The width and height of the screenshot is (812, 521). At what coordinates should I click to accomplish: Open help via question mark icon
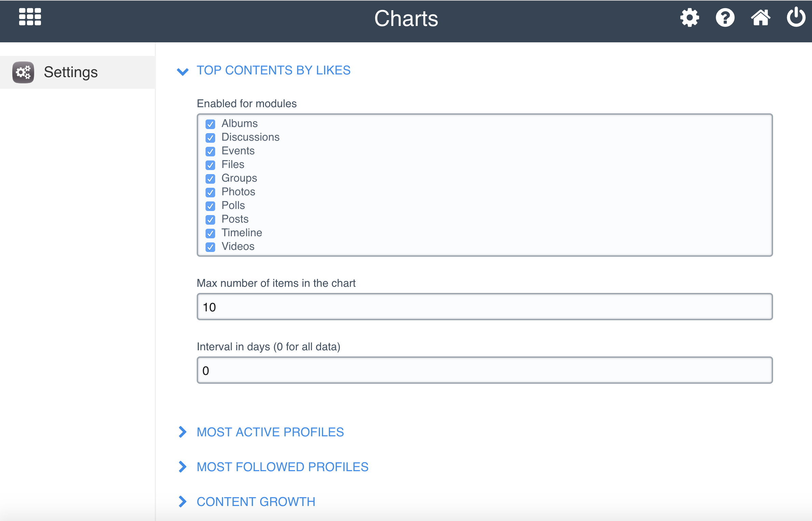(725, 18)
